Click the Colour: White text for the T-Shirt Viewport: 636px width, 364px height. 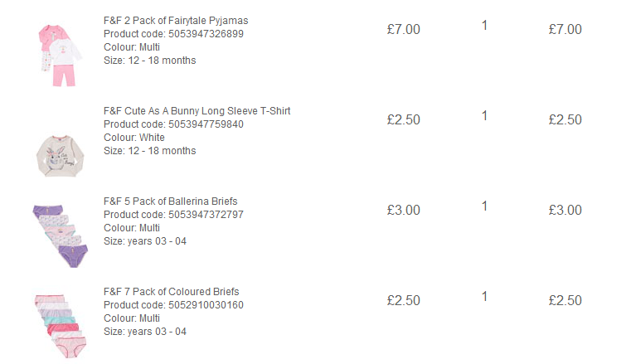click(134, 138)
